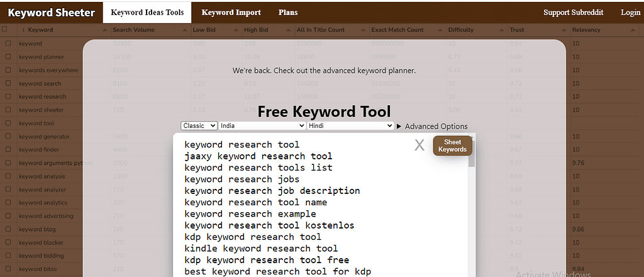
Task: Open the Classic mode dropdown
Action: (199, 126)
